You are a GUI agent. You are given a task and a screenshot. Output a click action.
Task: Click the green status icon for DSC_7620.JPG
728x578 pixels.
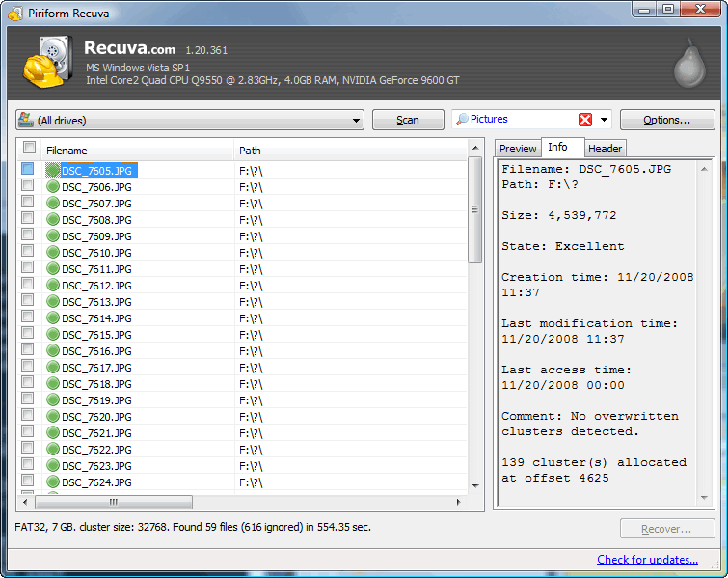point(53,416)
